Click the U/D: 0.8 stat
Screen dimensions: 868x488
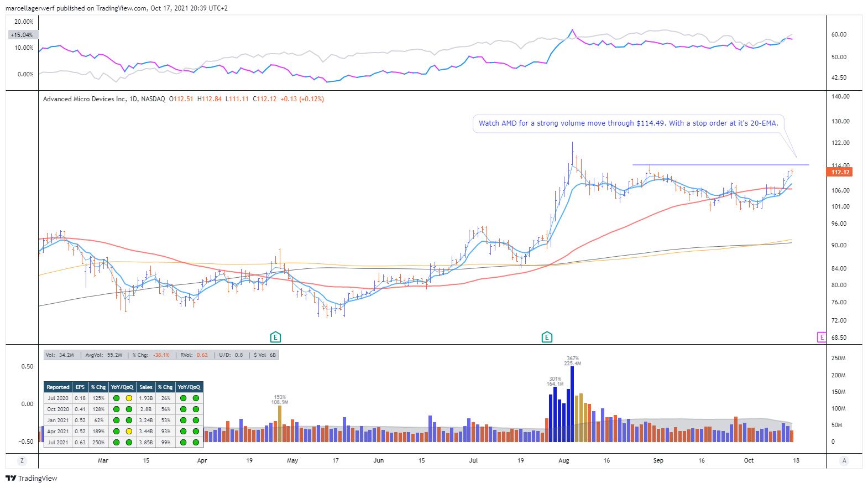coord(231,355)
